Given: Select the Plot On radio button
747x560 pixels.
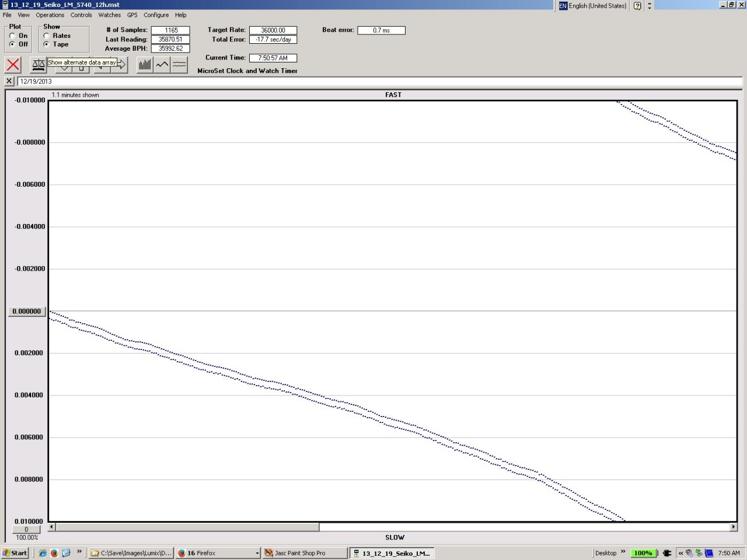Looking at the screenshot, I should [12, 36].
